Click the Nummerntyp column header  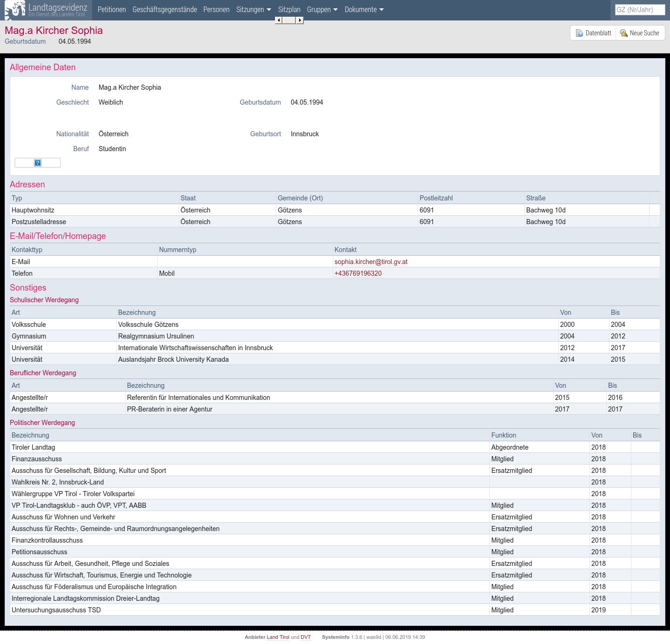point(178,250)
